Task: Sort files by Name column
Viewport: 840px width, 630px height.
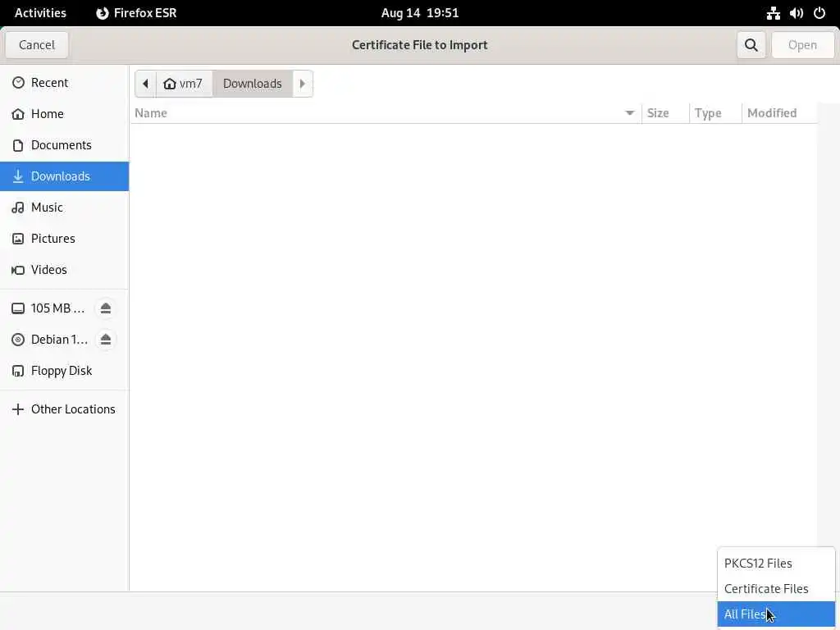Action: 386,113
